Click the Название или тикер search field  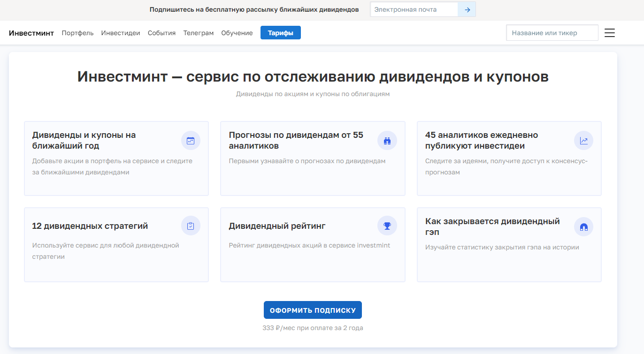552,33
